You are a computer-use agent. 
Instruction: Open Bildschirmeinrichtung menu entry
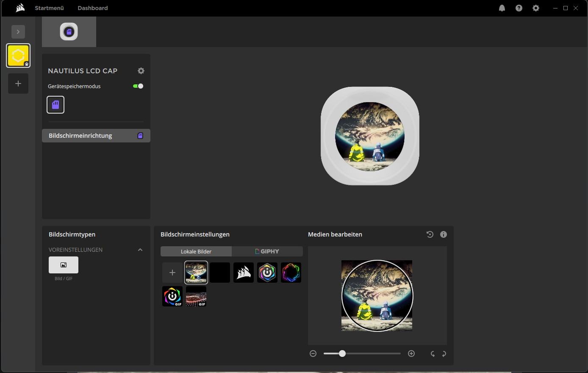pos(96,136)
